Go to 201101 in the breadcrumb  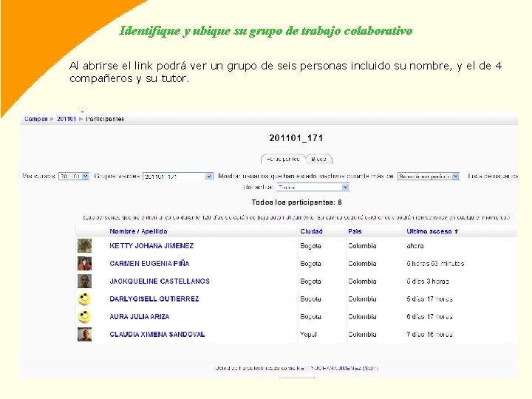66,119
